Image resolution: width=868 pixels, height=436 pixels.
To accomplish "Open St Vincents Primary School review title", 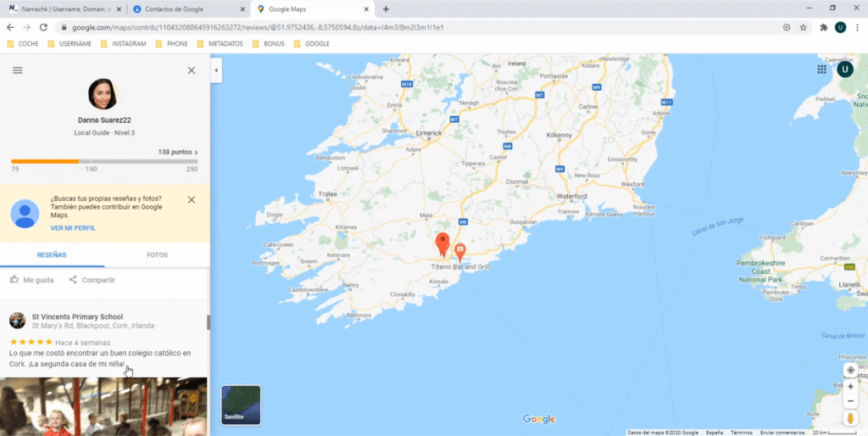I will tap(77, 317).
